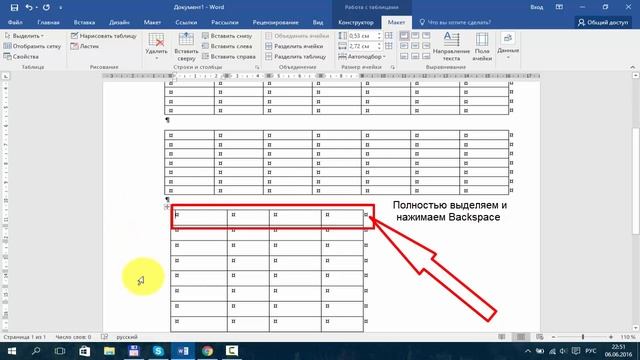Click the zoom slider handle

[x=583, y=337]
